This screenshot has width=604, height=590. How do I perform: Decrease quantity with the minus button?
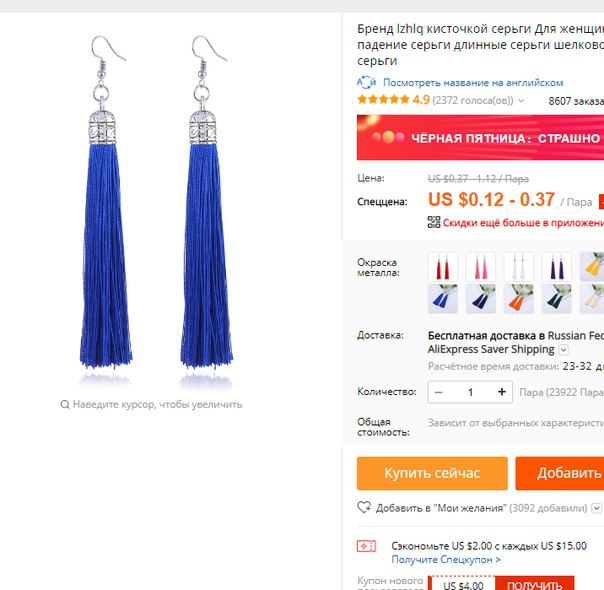click(438, 392)
